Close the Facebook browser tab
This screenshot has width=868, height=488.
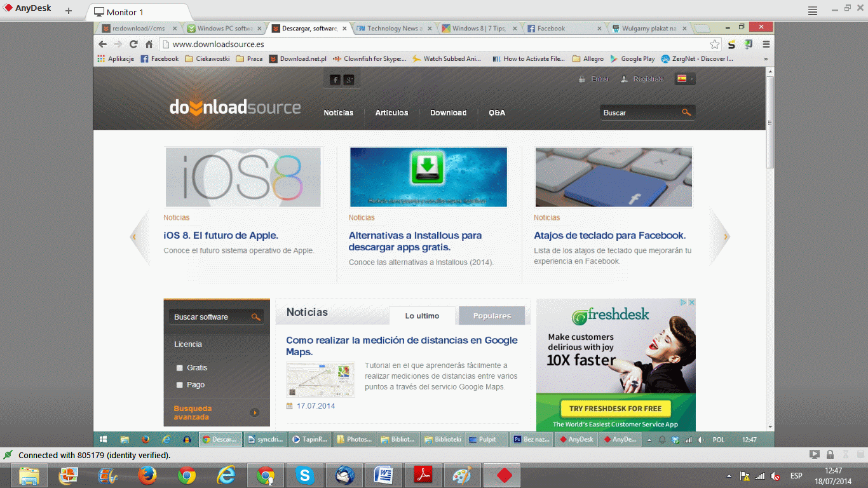pyautogui.click(x=599, y=29)
